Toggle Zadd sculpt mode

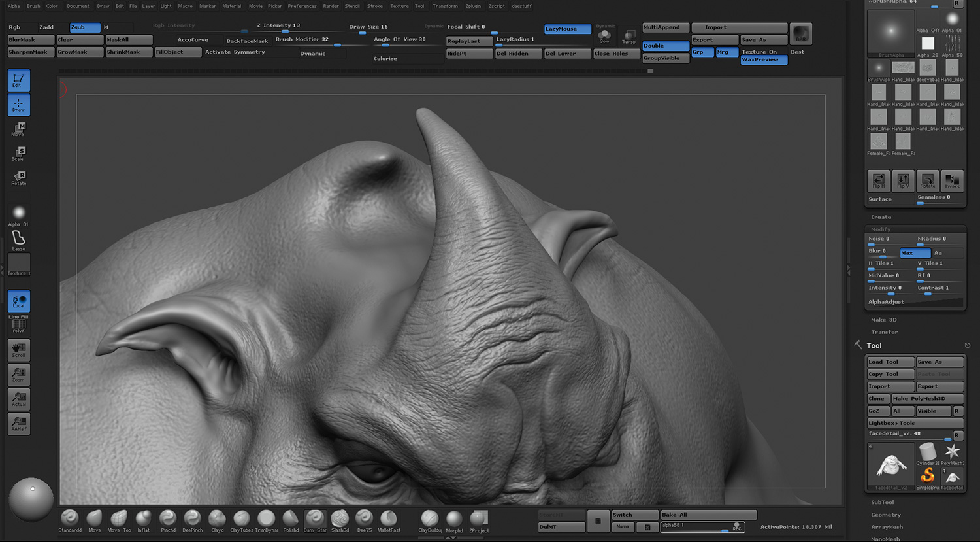pos(46,27)
